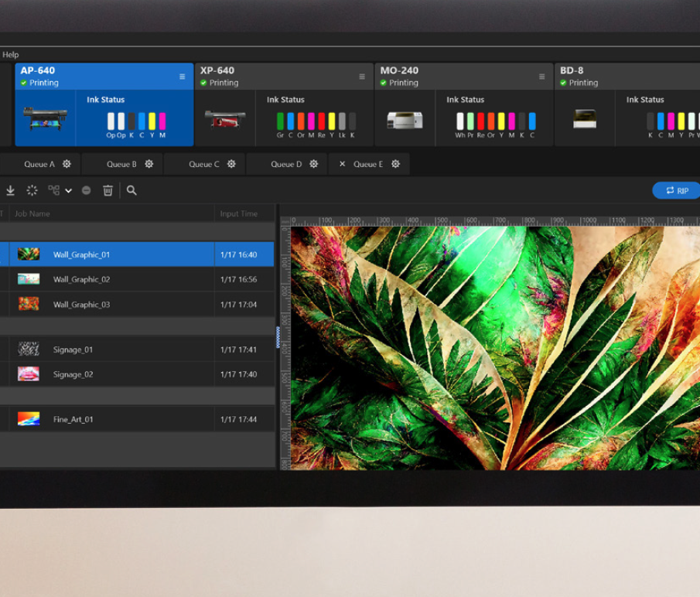Click the magenta ink swatch on AP-640
The height and width of the screenshot is (597, 700).
[162, 121]
